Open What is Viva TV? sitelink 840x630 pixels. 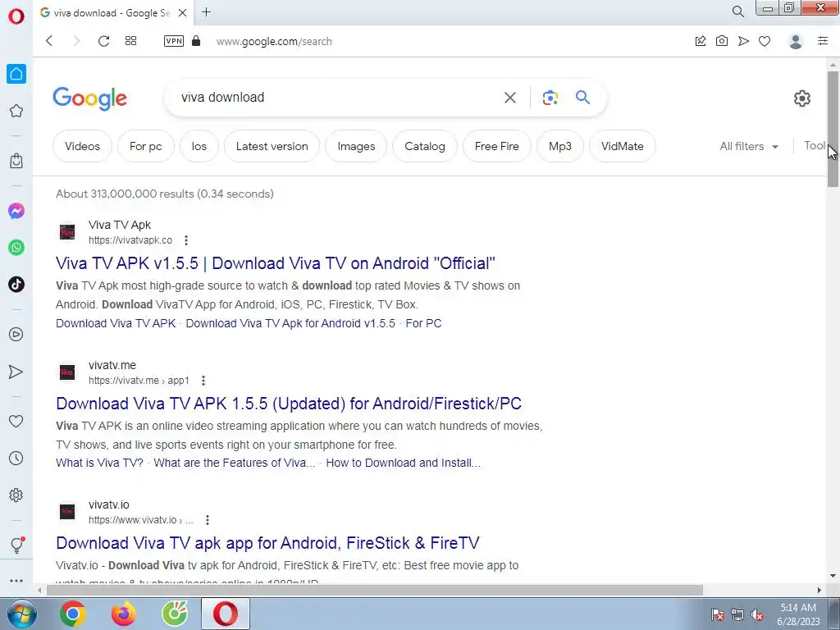tap(99, 463)
